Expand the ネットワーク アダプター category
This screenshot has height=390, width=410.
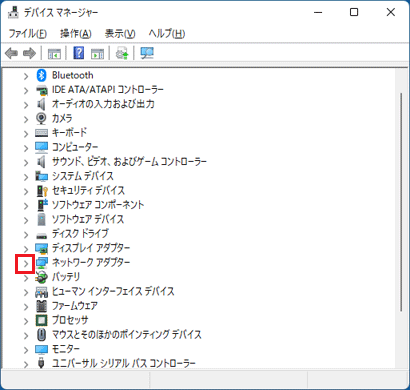26,264
